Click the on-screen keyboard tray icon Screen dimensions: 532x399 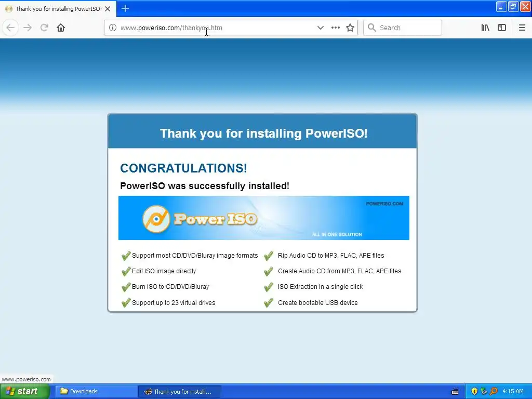pyautogui.click(x=455, y=392)
